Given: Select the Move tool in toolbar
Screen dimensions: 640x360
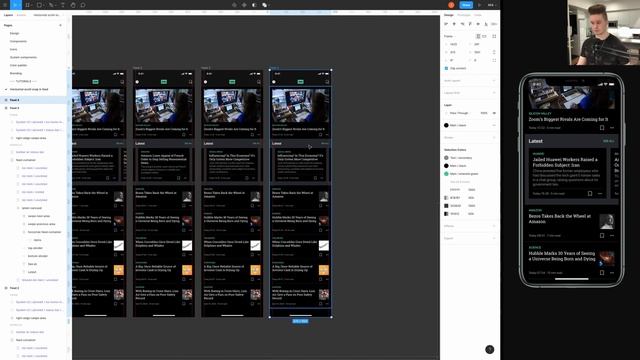Looking at the screenshot, I should coord(15,5).
